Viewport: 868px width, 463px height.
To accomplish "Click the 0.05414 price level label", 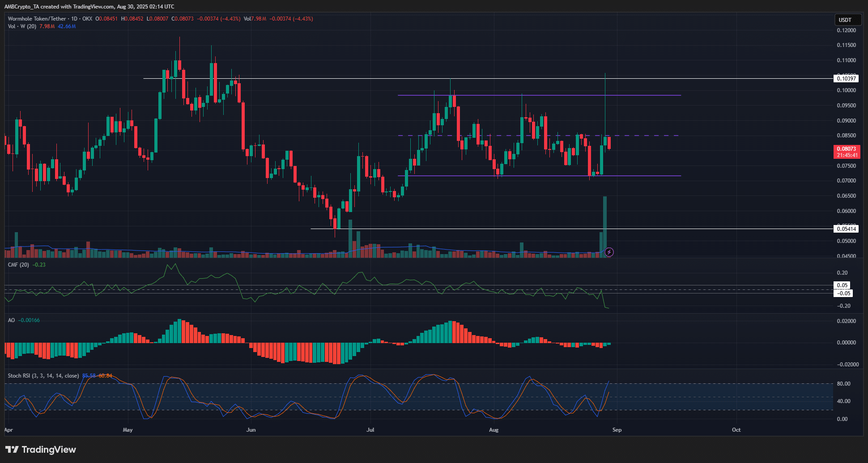I will tap(846, 229).
